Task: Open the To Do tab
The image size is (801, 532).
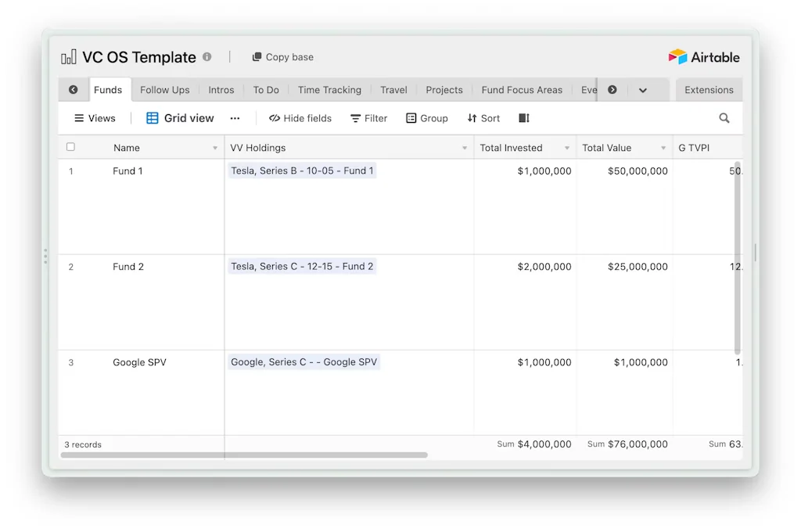Action: click(266, 89)
